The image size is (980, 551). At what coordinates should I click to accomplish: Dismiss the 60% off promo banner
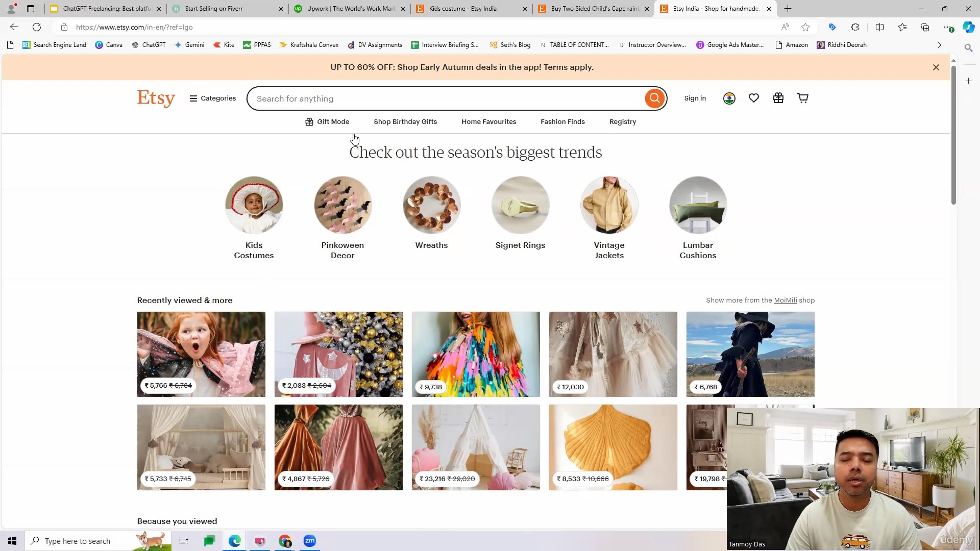[x=936, y=67]
